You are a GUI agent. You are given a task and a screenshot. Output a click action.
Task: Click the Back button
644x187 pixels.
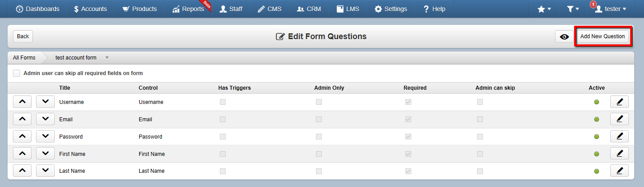23,36
